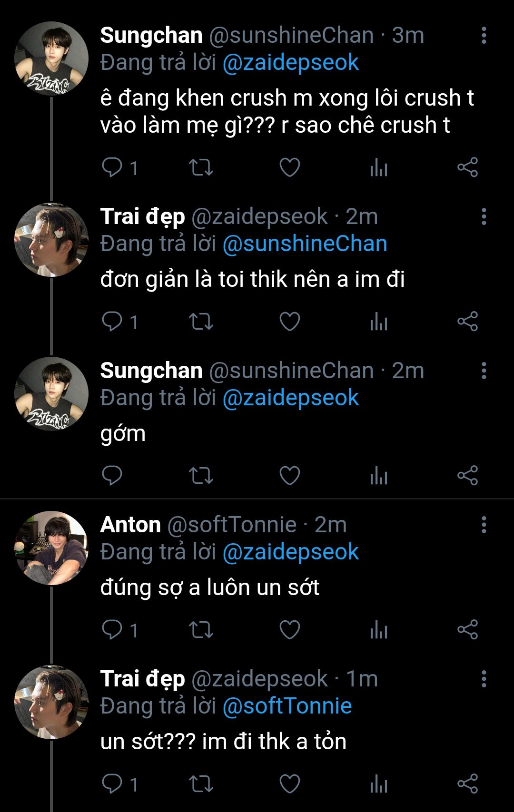Open more options on Trai đẹp's 2m tweet

(484, 216)
